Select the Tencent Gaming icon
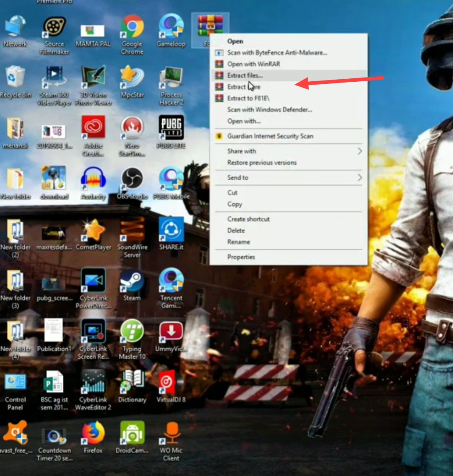 172,288
